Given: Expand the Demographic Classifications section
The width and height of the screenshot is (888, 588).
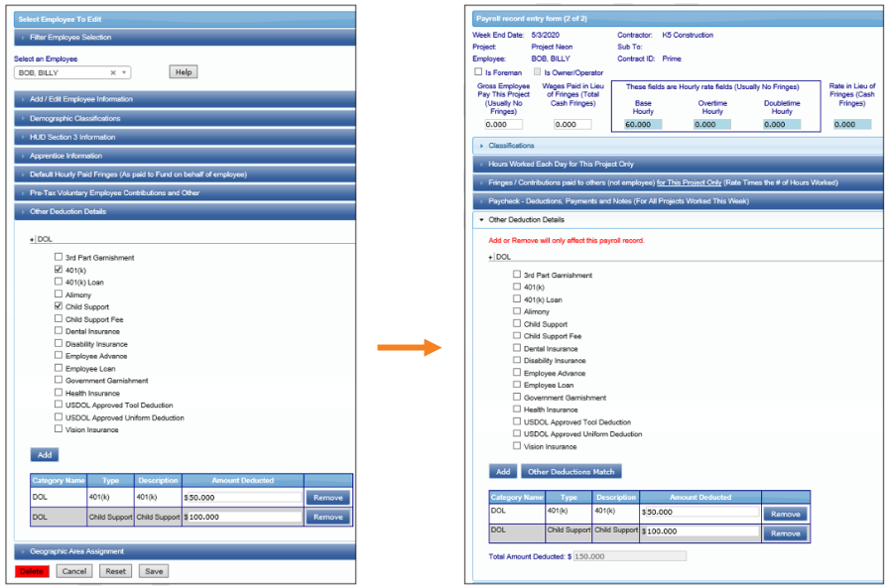Looking at the screenshot, I should pos(185,118).
